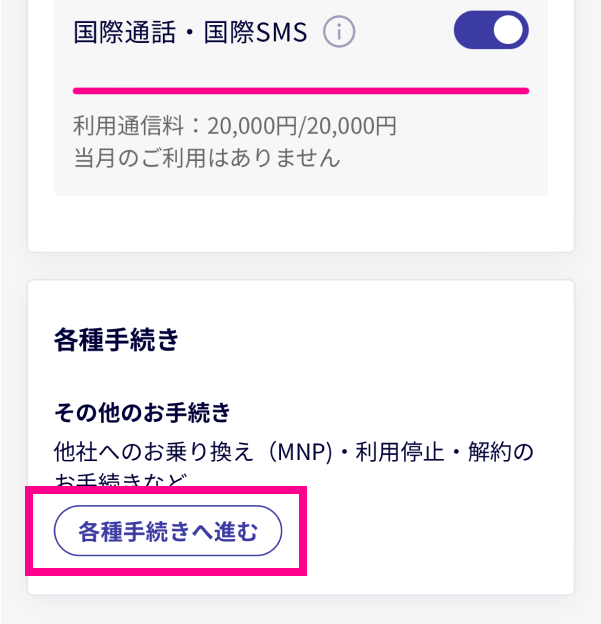Image resolution: width=601 pixels, height=624 pixels.
Task: Tap the 各種手続きへ進む button
Action: pos(168,531)
